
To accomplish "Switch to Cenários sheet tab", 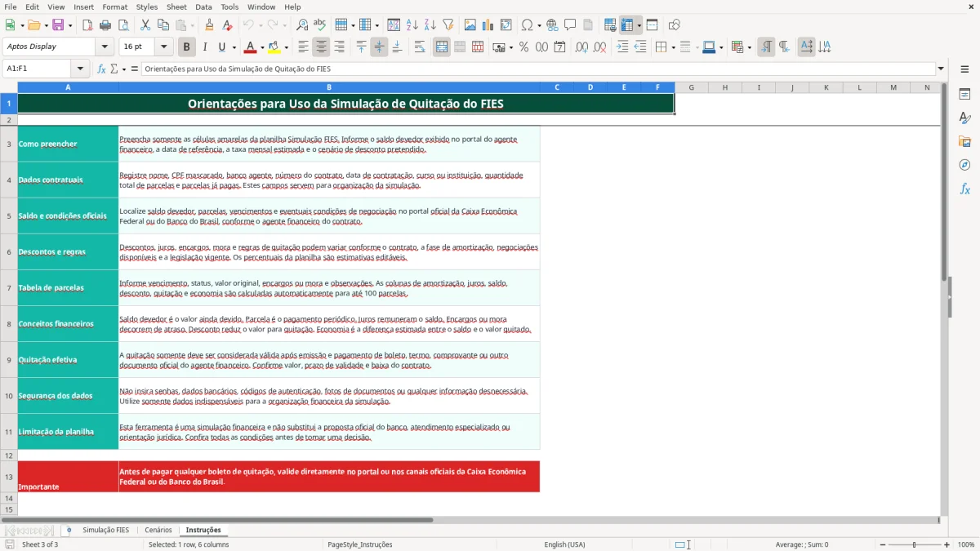I will (x=158, y=530).
